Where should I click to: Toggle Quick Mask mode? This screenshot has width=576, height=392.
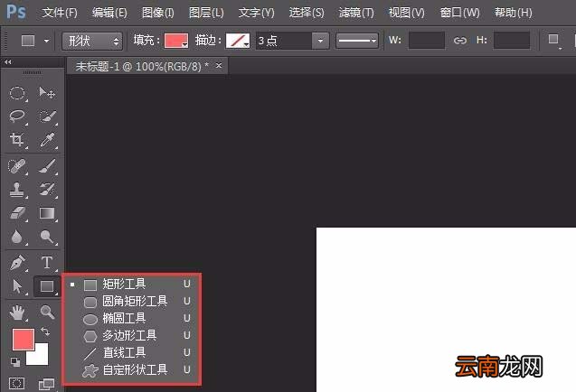click(x=16, y=384)
